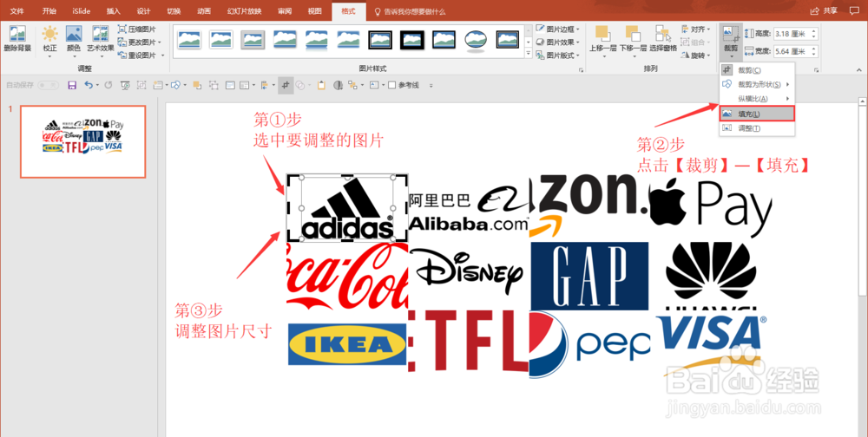This screenshot has height=437, width=868.
Task: Click the save icon in quick access toolbar
Action: 71,85
